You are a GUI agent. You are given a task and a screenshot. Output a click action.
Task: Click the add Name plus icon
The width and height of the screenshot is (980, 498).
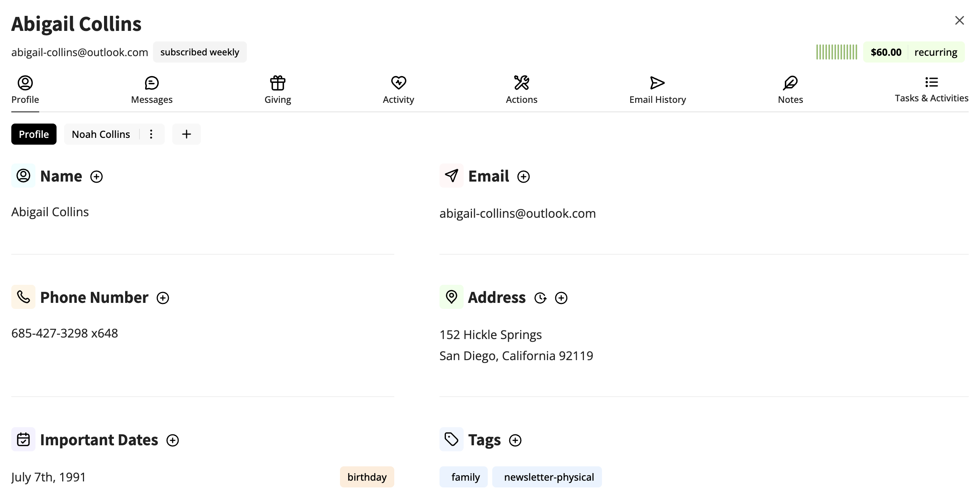point(96,176)
